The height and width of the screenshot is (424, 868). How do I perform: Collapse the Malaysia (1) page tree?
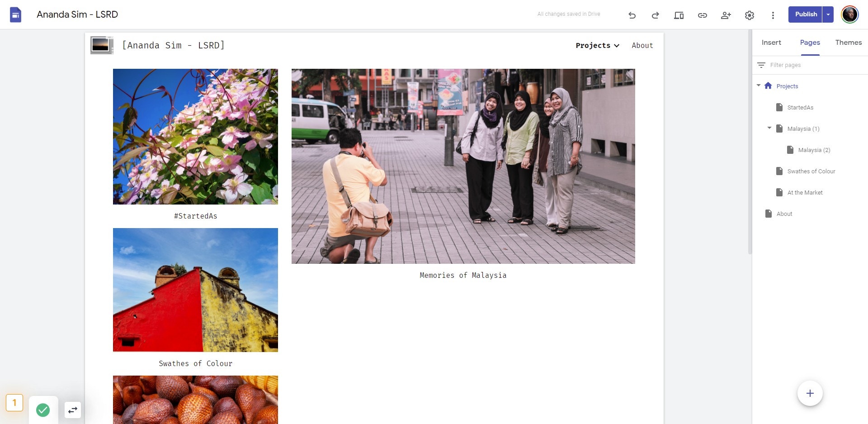[x=769, y=128]
